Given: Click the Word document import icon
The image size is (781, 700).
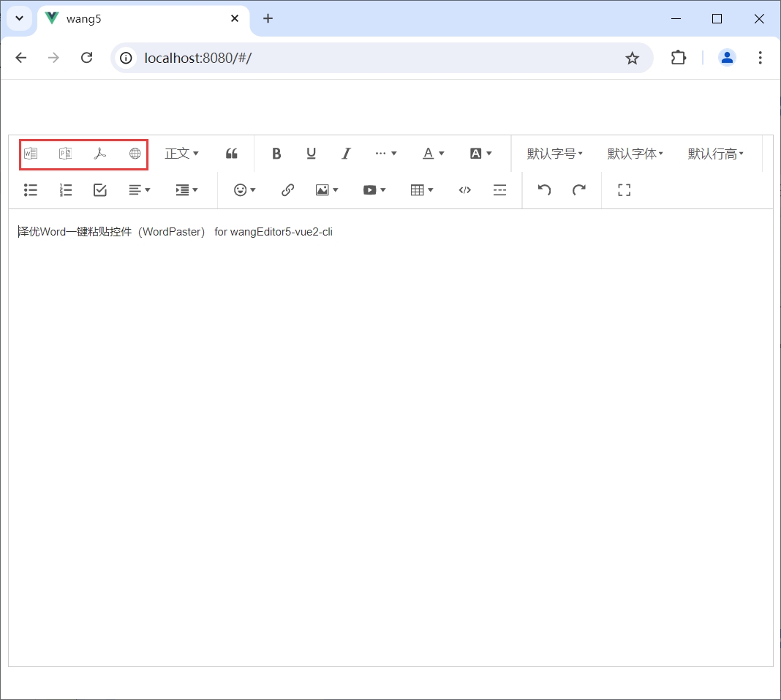Looking at the screenshot, I should [31, 154].
